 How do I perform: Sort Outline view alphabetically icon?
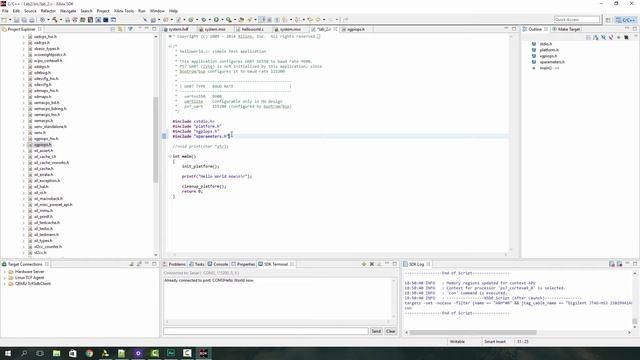click(x=596, y=38)
